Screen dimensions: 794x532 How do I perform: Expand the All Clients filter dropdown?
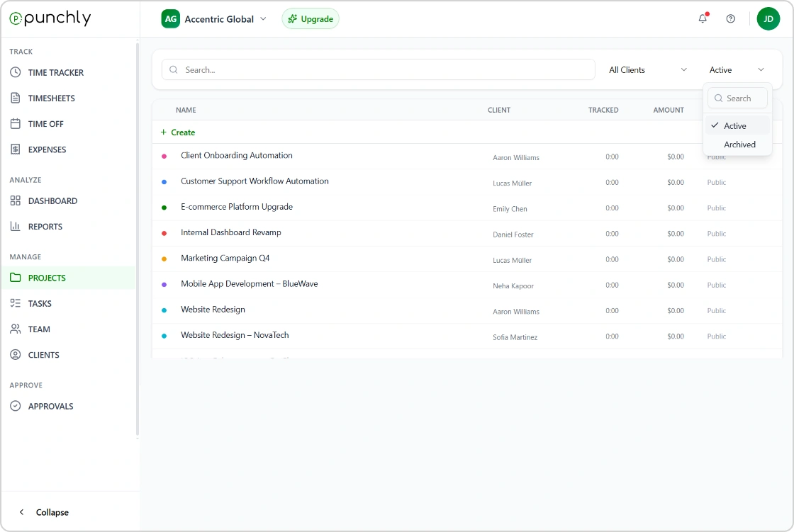(x=648, y=70)
